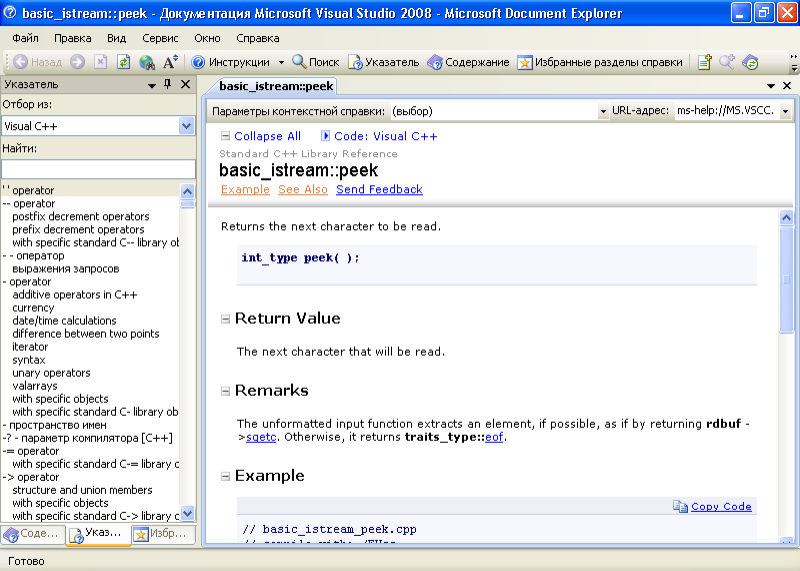Open Инструкции (How Do I) toolbar button
The image size is (800, 571).
231,62
